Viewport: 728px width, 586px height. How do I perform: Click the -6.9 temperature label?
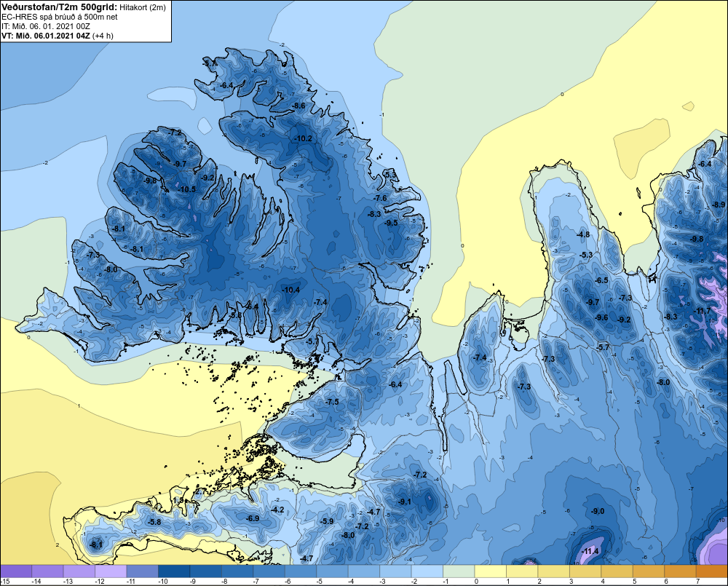[253, 518]
